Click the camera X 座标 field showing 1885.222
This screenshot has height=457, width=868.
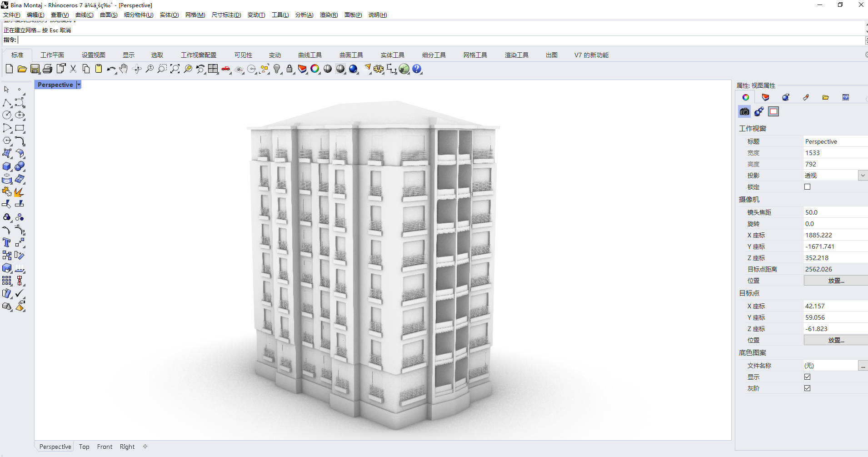coord(835,235)
